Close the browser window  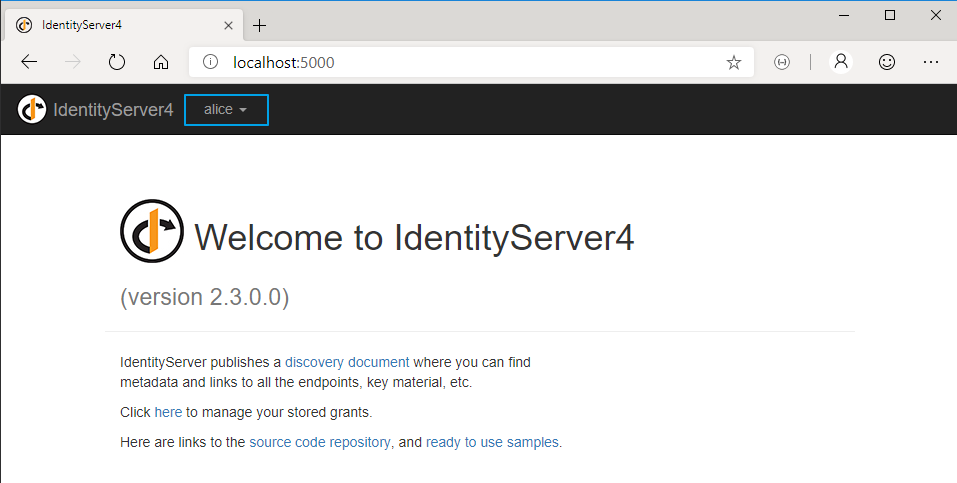click(936, 15)
